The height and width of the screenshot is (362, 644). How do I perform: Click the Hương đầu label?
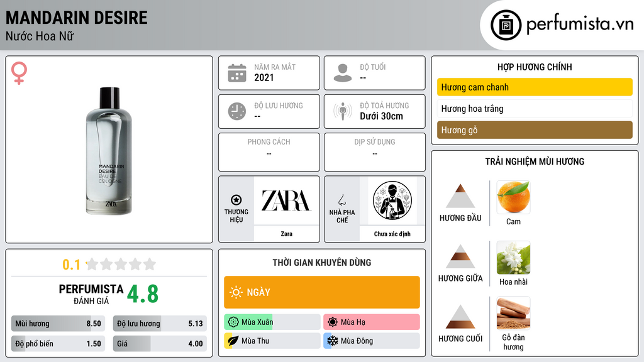click(460, 218)
